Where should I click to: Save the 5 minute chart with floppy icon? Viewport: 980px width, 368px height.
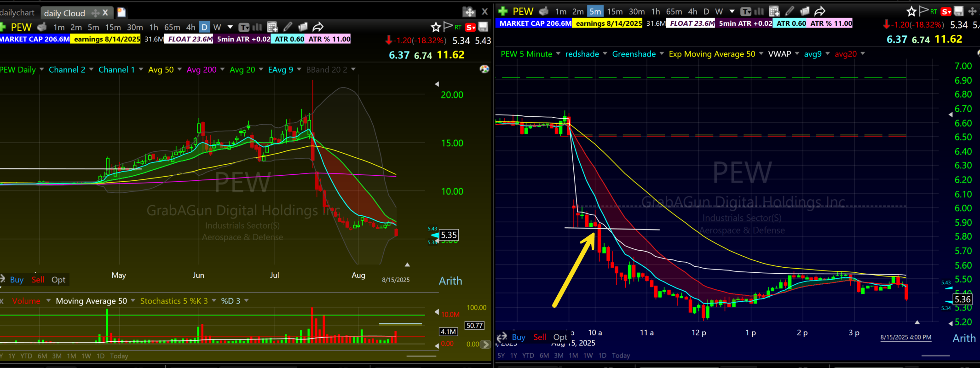pyautogui.click(x=959, y=11)
